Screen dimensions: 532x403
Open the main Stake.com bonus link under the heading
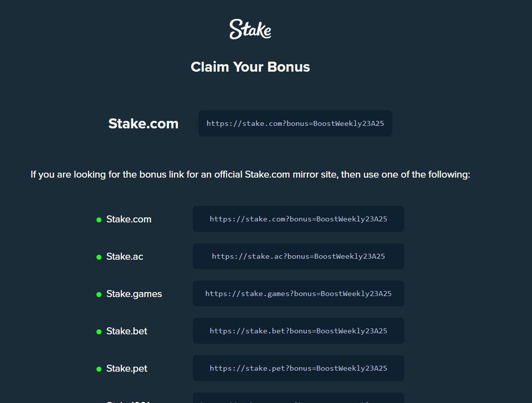click(x=295, y=123)
